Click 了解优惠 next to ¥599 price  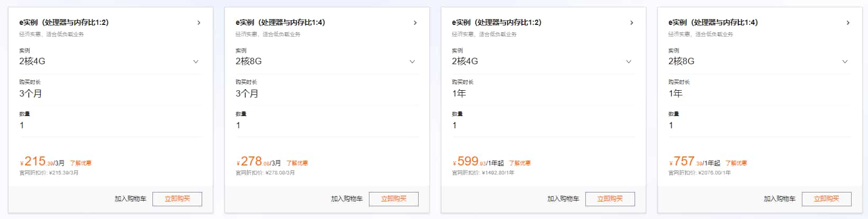point(520,163)
